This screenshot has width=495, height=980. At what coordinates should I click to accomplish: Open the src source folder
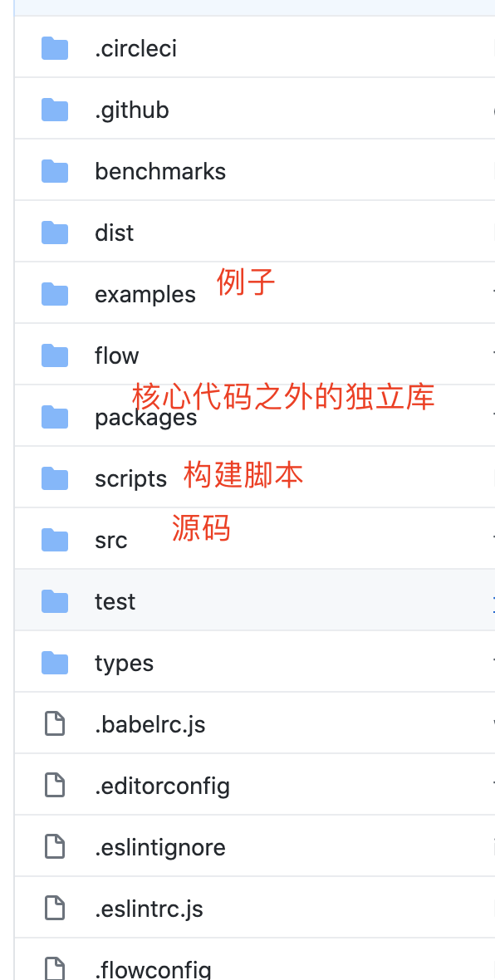pyautogui.click(x=110, y=540)
